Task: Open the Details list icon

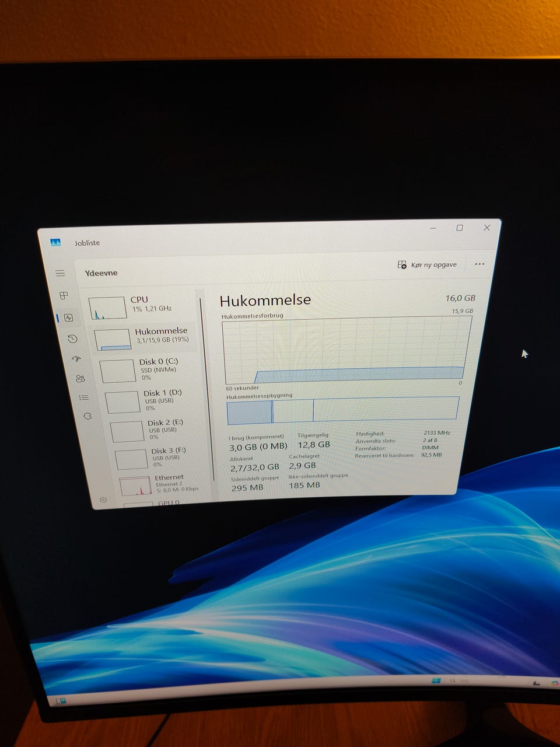Action: click(x=84, y=397)
